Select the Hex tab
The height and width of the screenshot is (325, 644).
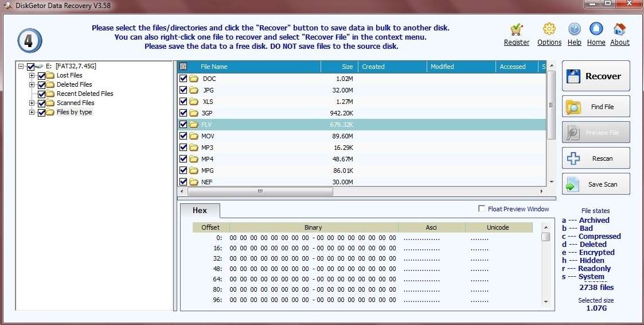click(200, 210)
